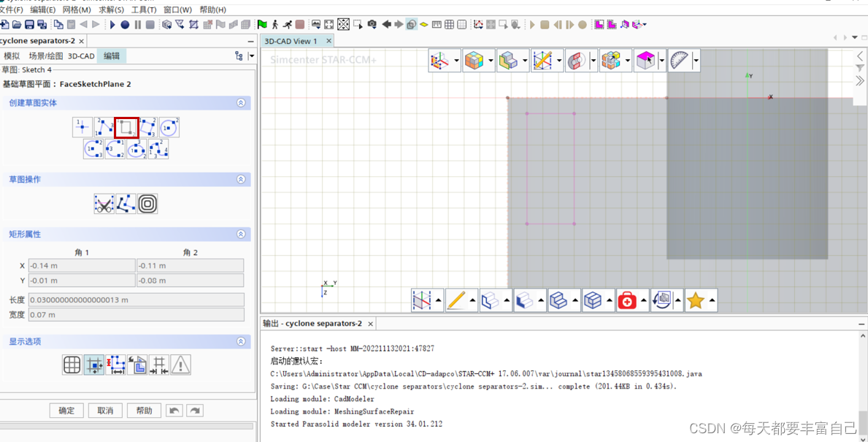This screenshot has height=442, width=868.
Task: Close the 3D-CAD View 1 tab
Action: pyautogui.click(x=329, y=41)
